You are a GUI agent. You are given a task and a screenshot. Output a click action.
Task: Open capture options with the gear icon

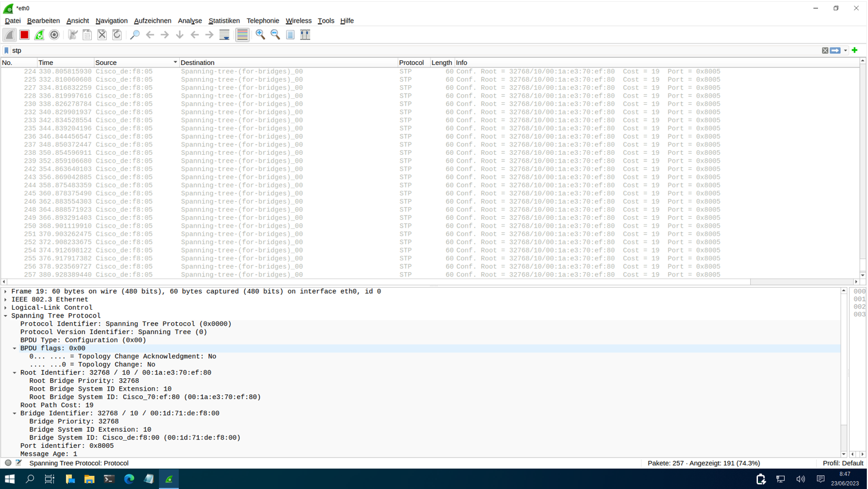click(x=54, y=35)
